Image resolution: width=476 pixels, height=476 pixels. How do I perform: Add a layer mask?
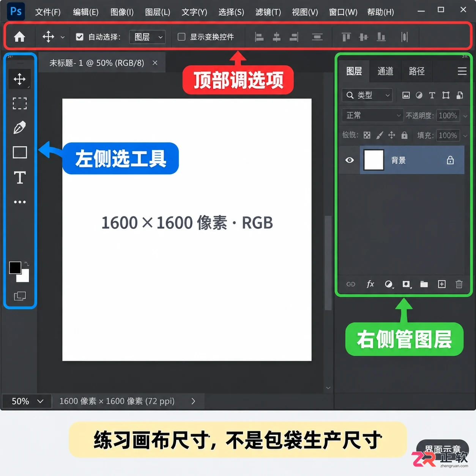pyautogui.click(x=407, y=284)
